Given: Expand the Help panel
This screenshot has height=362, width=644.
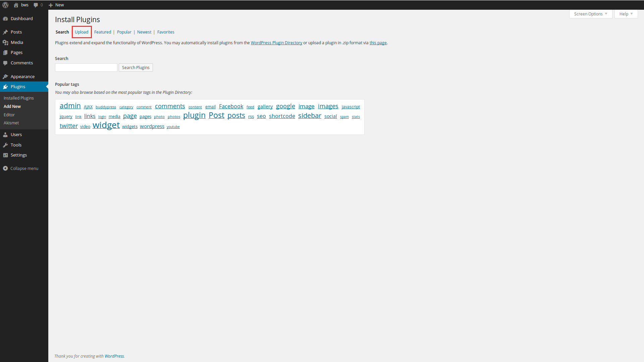Looking at the screenshot, I should click(x=626, y=14).
